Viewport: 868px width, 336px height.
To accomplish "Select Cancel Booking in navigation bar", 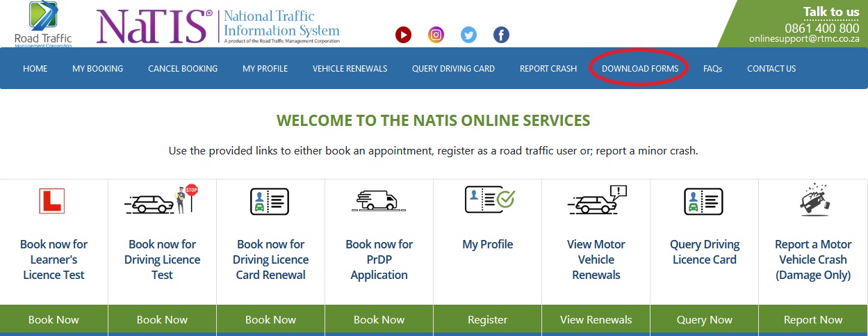I will pos(183,69).
